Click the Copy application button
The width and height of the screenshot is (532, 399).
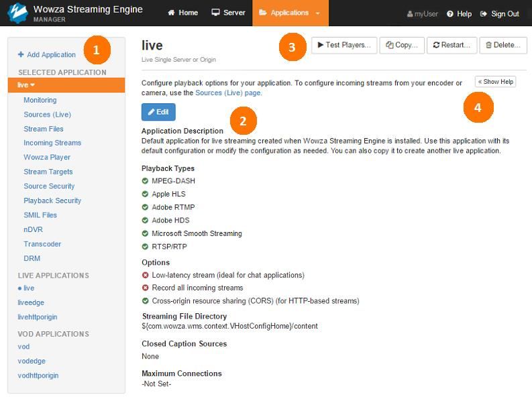tap(402, 45)
